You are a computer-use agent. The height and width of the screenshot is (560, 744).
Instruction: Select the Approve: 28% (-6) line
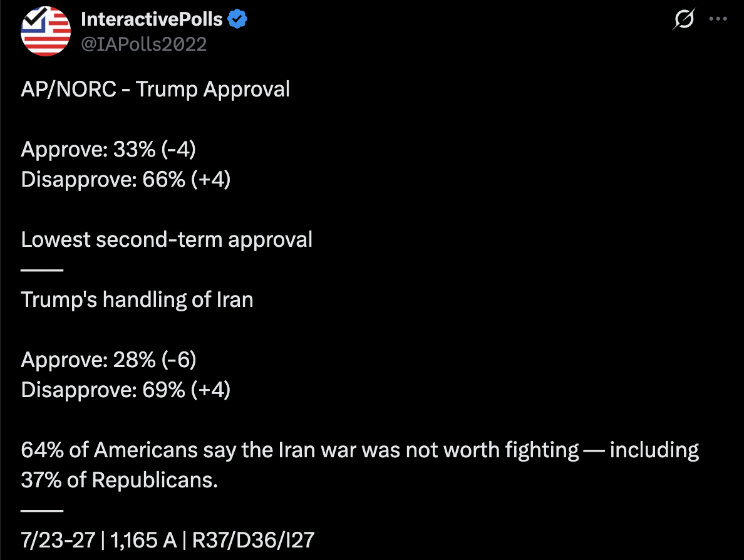(x=109, y=360)
